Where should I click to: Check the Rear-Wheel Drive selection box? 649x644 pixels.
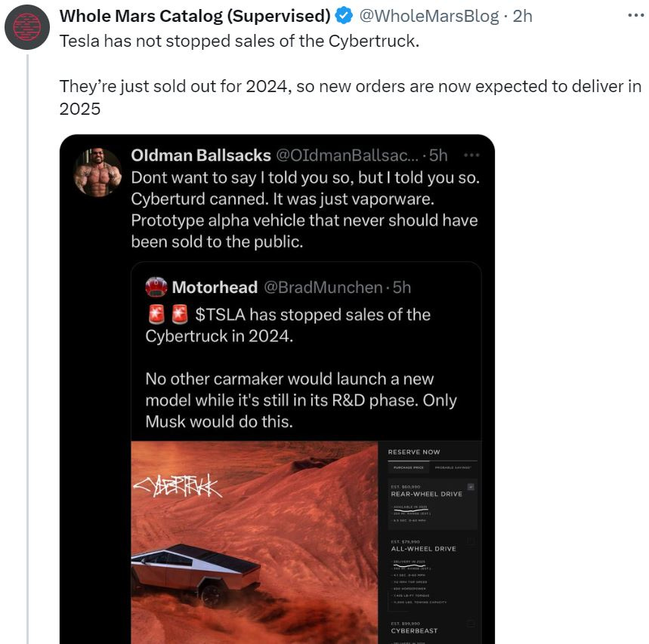tap(471, 487)
